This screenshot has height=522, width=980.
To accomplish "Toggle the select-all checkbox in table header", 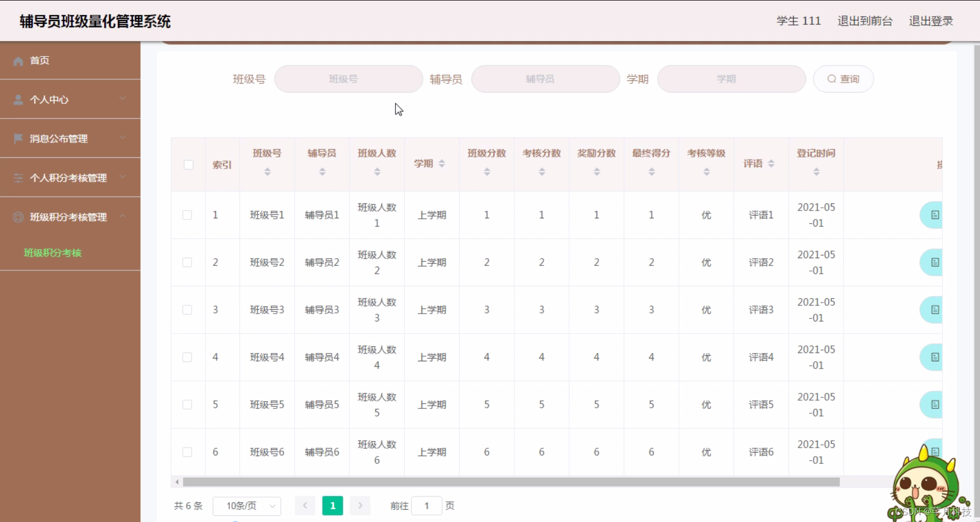I will click(188, 165).
